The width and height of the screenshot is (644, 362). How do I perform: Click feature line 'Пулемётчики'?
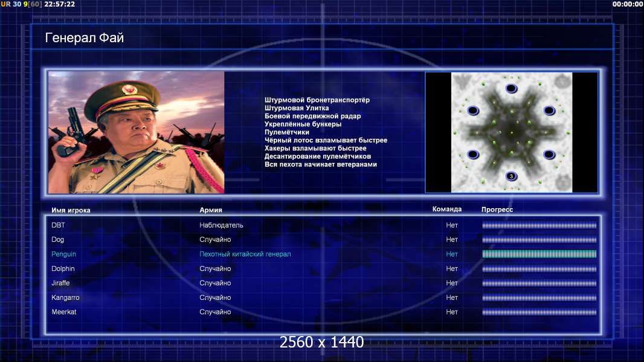tap(287, 132)
